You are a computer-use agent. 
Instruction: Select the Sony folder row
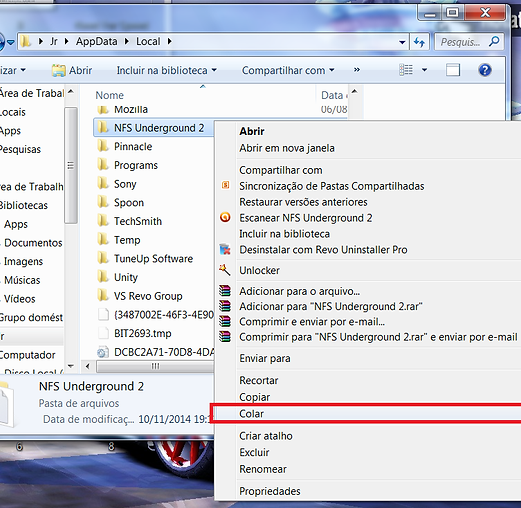pyautogui.click(x=154, y=184)
